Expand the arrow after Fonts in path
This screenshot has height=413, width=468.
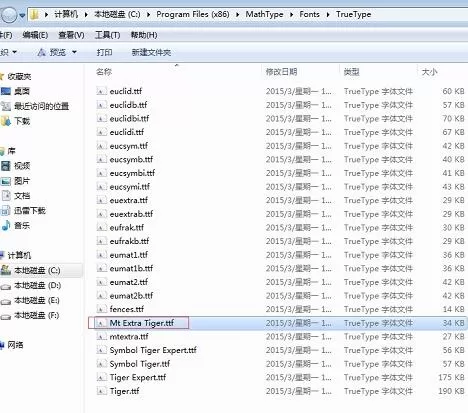[328, 15]
